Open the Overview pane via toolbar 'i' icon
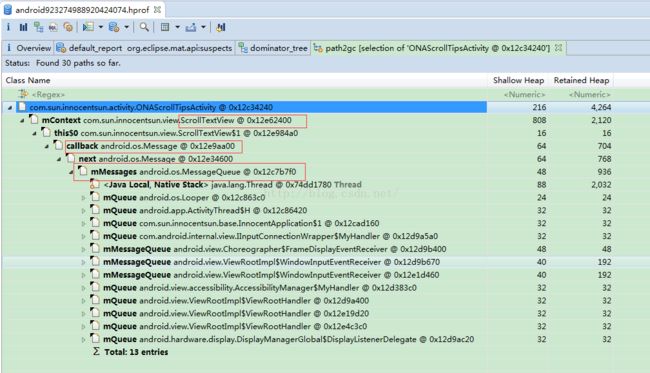650x373 pixels. [8, 27]
